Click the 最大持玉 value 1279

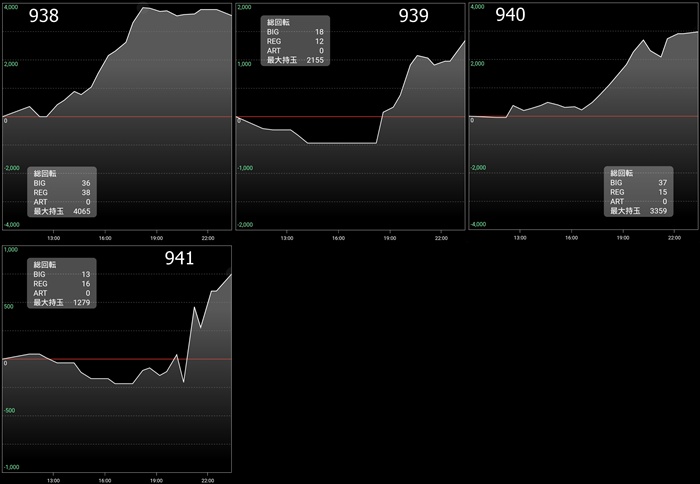click(82, 302)
